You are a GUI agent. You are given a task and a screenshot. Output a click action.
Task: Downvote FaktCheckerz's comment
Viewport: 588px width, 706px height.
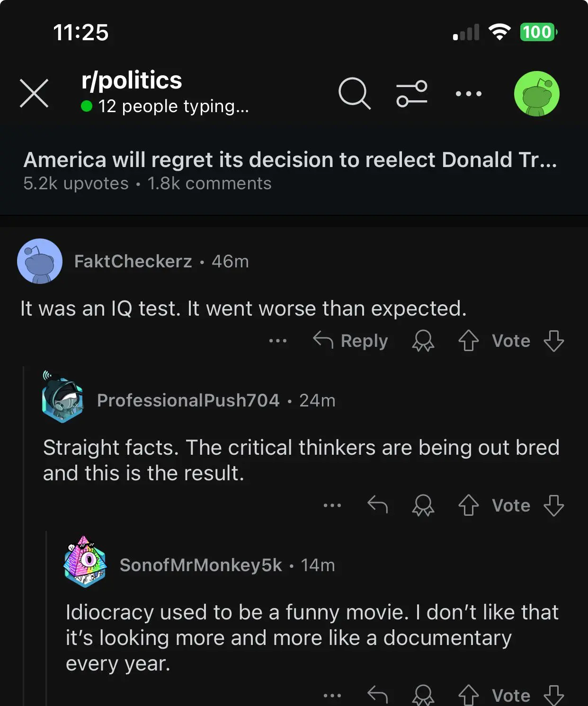coord(553,341)
